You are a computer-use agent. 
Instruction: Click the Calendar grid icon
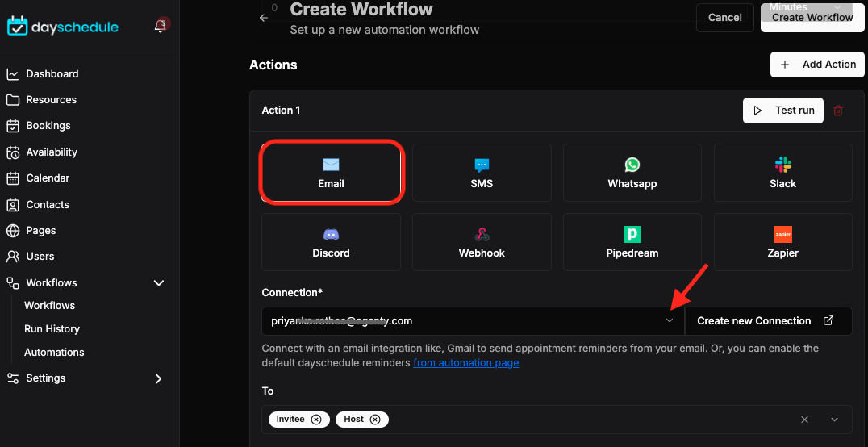13,178
